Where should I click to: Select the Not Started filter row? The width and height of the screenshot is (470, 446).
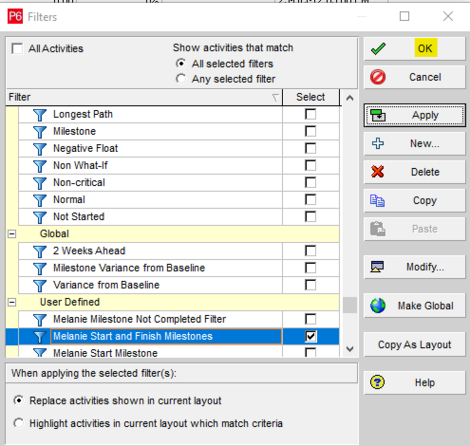(x=179, y=217)
